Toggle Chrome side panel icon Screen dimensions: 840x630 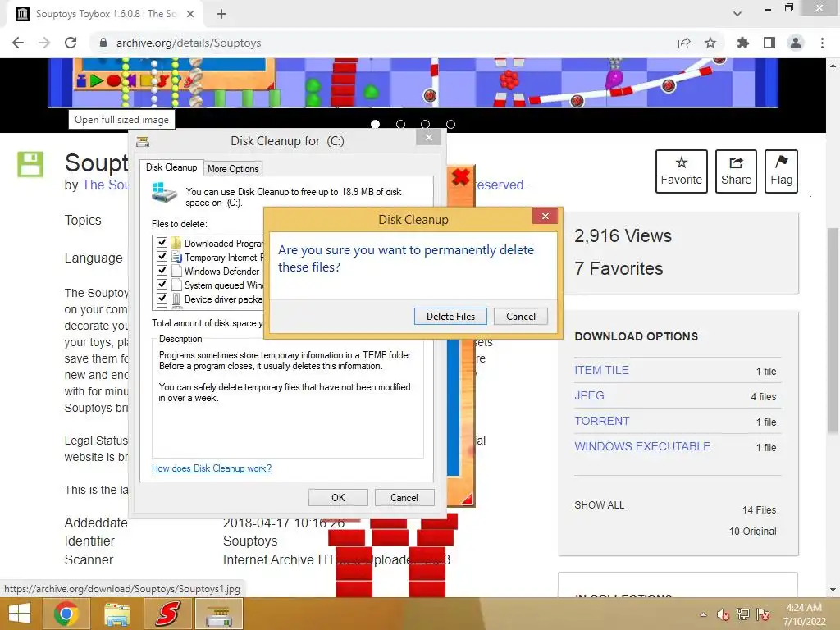pyautogui.click(x=769, y=43)
